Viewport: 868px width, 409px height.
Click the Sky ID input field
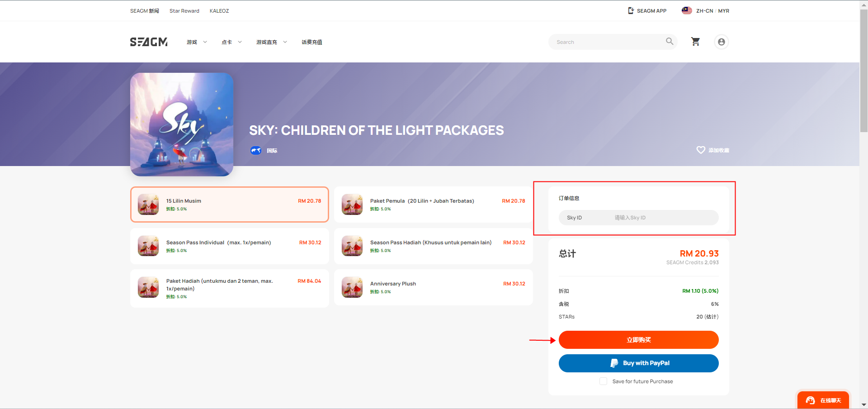coord(638,218)
